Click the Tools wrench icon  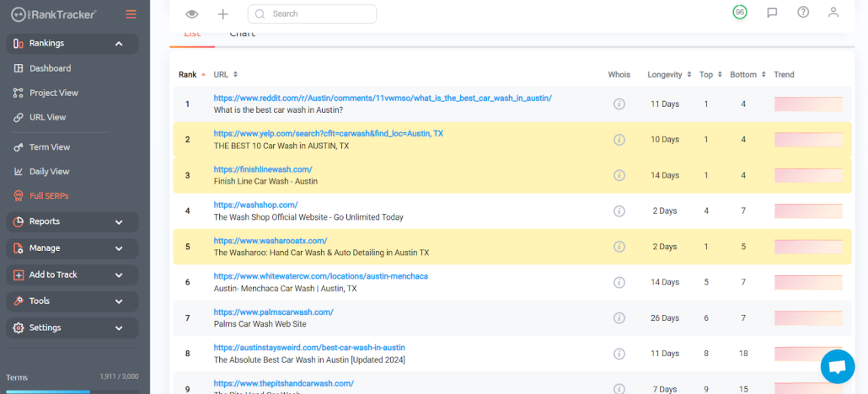coord(19,301)
